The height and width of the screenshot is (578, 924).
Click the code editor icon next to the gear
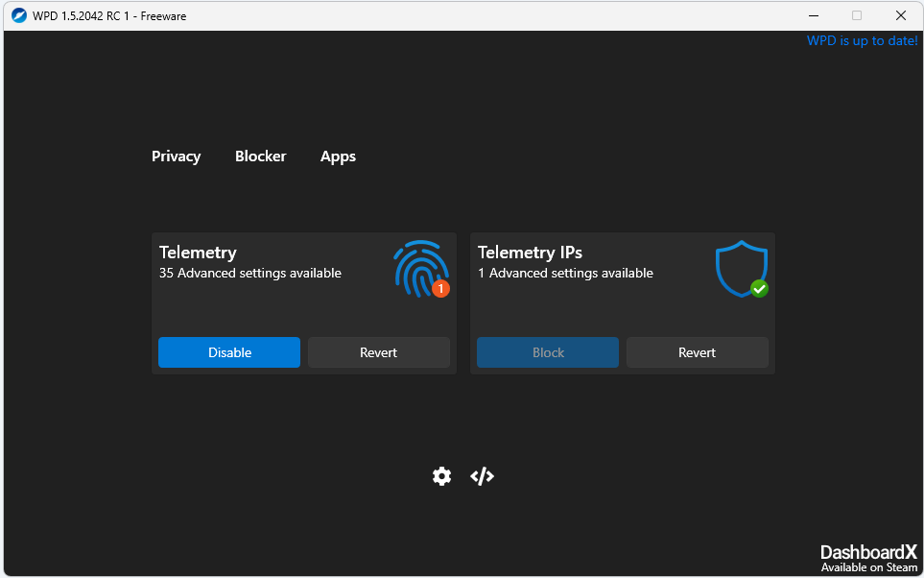[x=482, y=476]
